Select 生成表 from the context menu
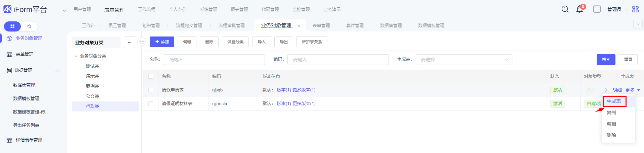644x153 pixels. point(614,101)
